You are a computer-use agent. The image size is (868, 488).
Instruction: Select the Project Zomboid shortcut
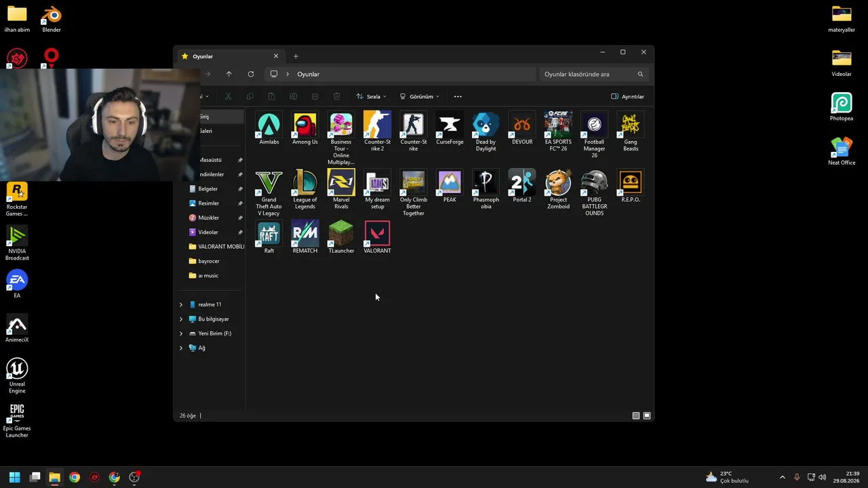[x=558, y=189]
